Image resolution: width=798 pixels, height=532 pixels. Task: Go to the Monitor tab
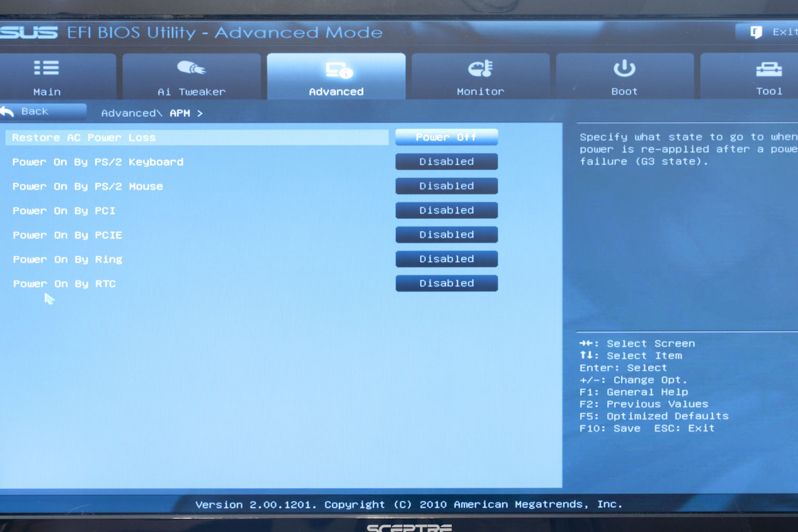pyautogui.click(x=481, y=76)
